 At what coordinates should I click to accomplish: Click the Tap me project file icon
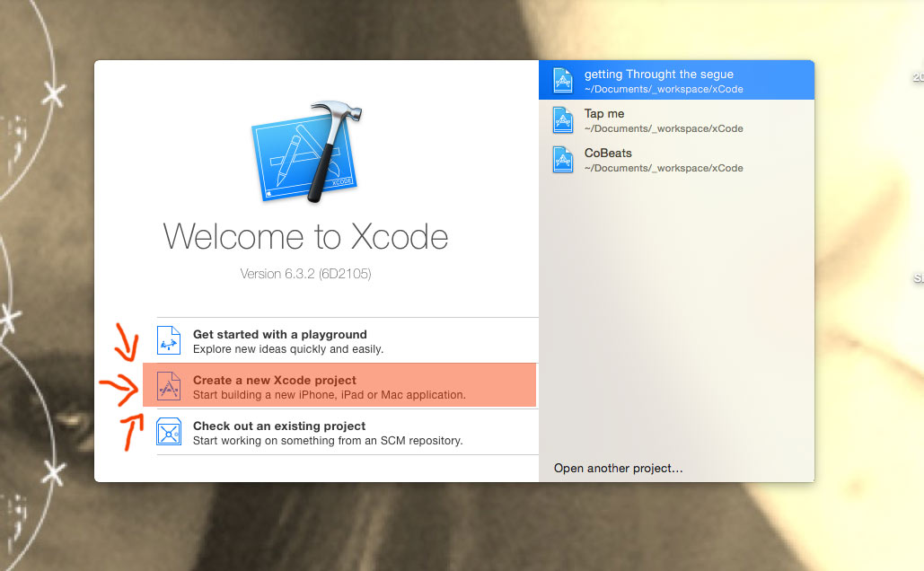tap(561, 119)
